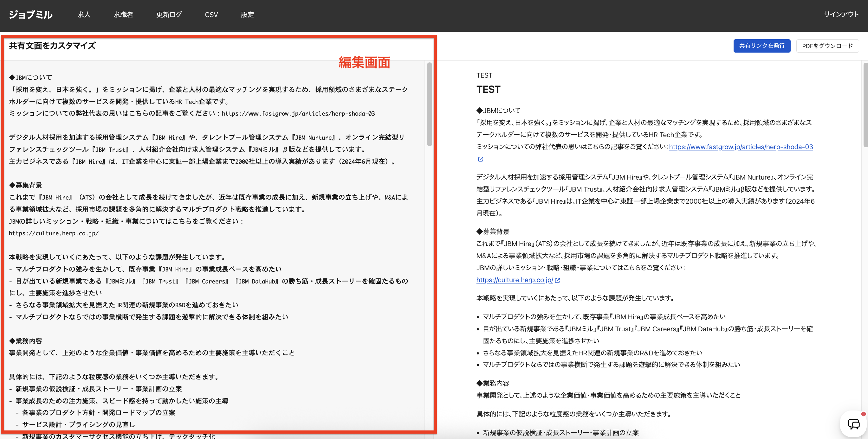
Task: Click the left editor pane scrollbar thumb
Action: tap(429, 104)
